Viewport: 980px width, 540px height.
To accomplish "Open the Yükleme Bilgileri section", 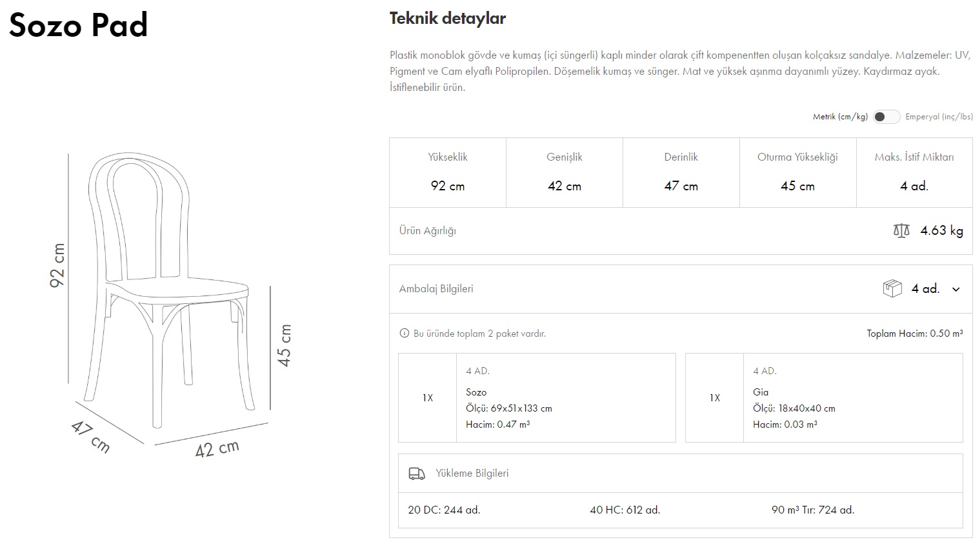I will pyautogui.click(x=472, y=474).
